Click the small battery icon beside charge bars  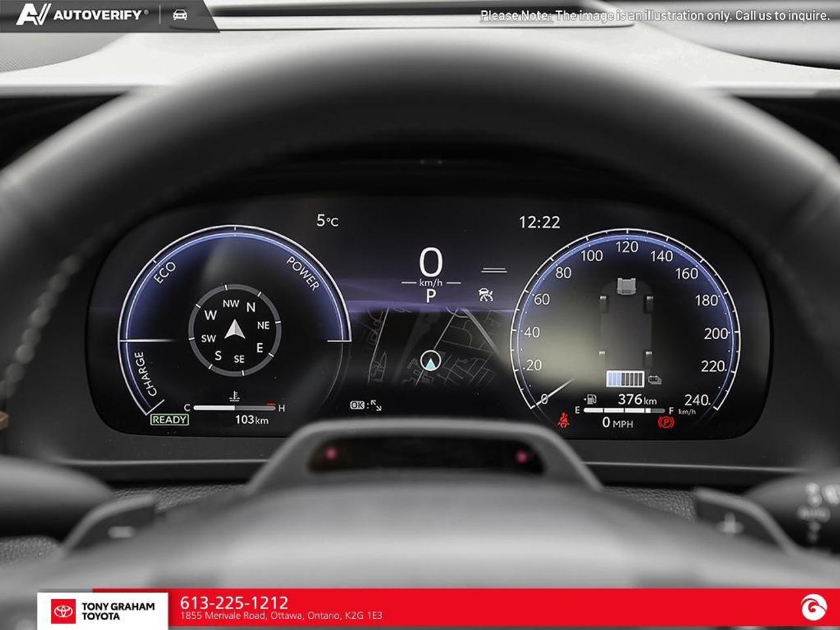coord(654,379)
